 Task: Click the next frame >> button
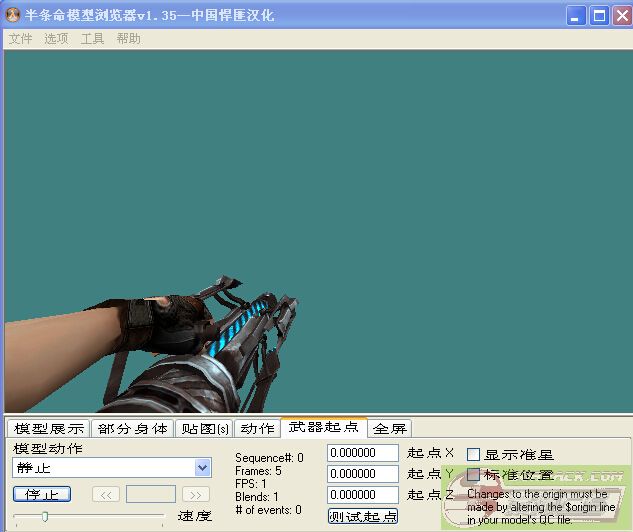[196, 494]
